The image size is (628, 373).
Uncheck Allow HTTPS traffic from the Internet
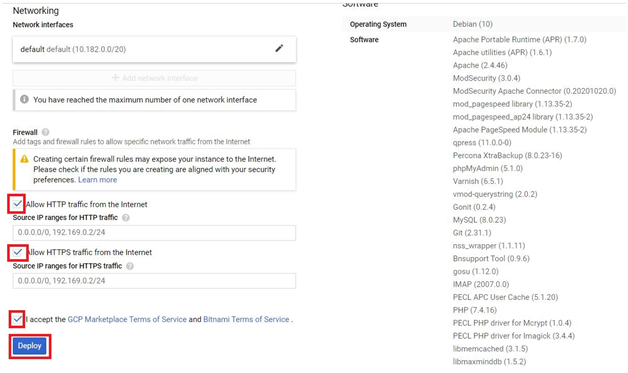17,252
